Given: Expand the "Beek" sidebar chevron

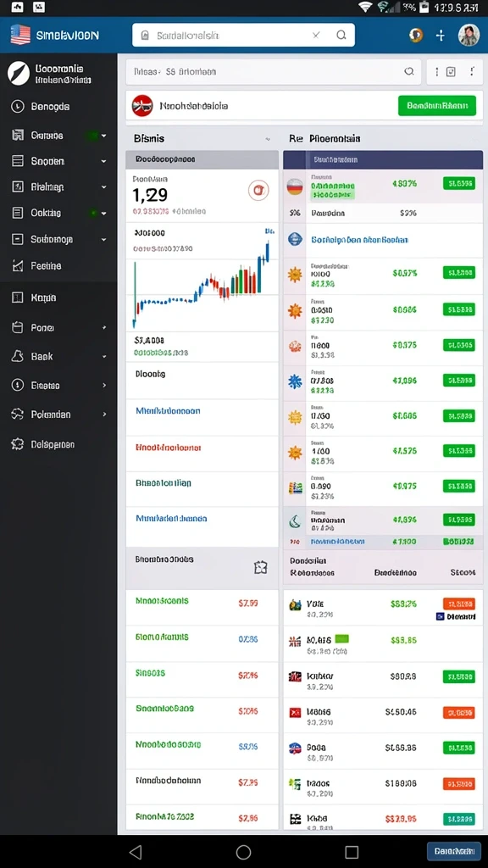Looking at the screenshot, I should (x=104, y=357).
